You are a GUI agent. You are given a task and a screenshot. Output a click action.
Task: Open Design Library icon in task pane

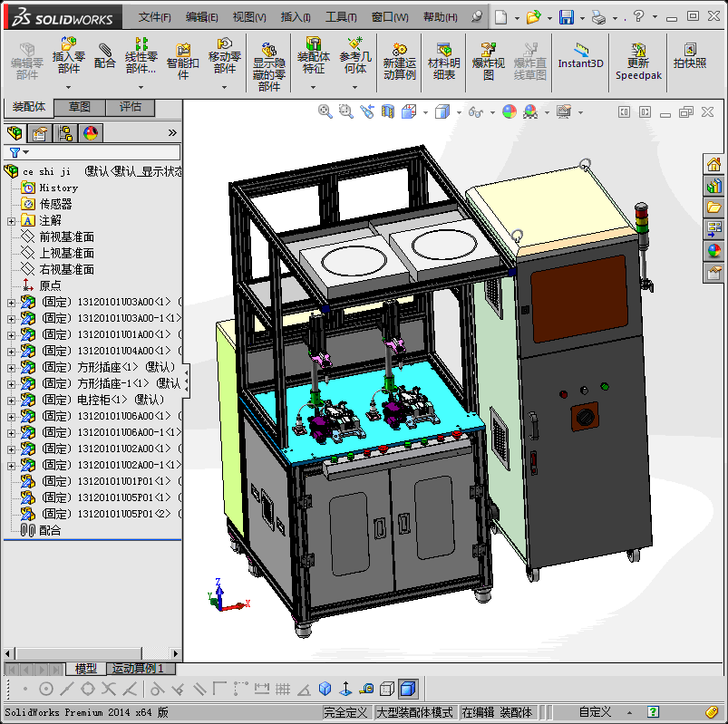pos(713,186)
